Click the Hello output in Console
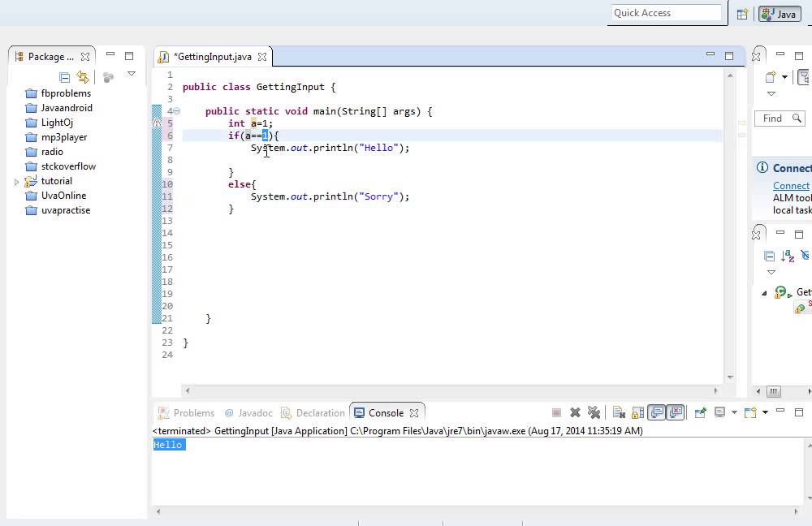Image resolution: width=812 pixels, height=526 pixels. coord(168,445)
